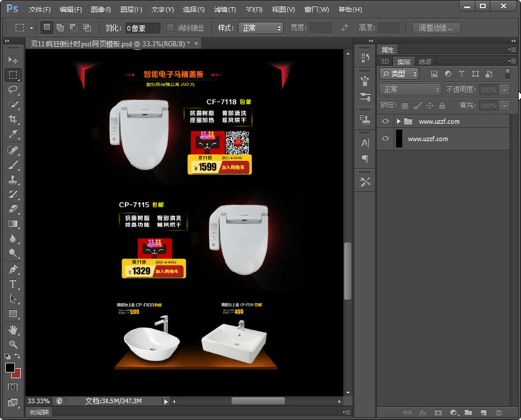Choose the Horizontal Type tool

[13, 284]
